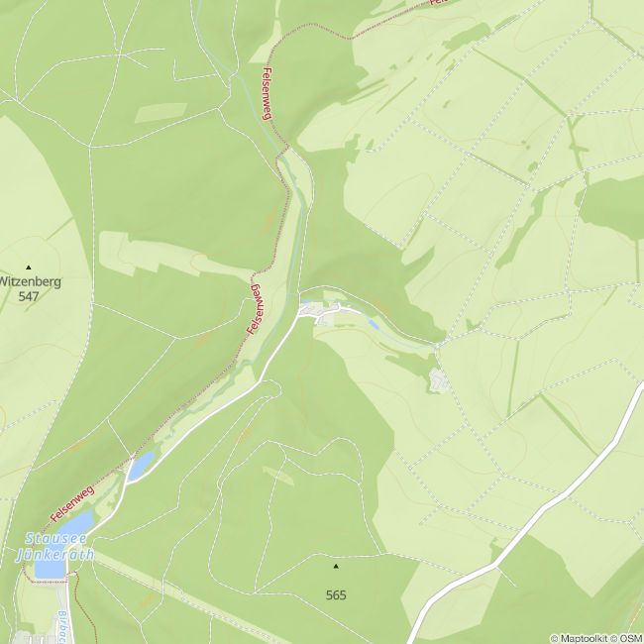Screen dimensions: 644x644
Task: Click the partial red trail label at the top edge
Action: click(439, 2)
